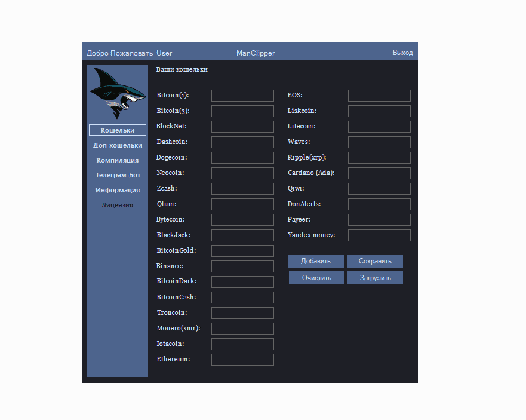Click the Litecoin wallet field
Viewport: 526px width, 420px height.
[x=379, y=126]
